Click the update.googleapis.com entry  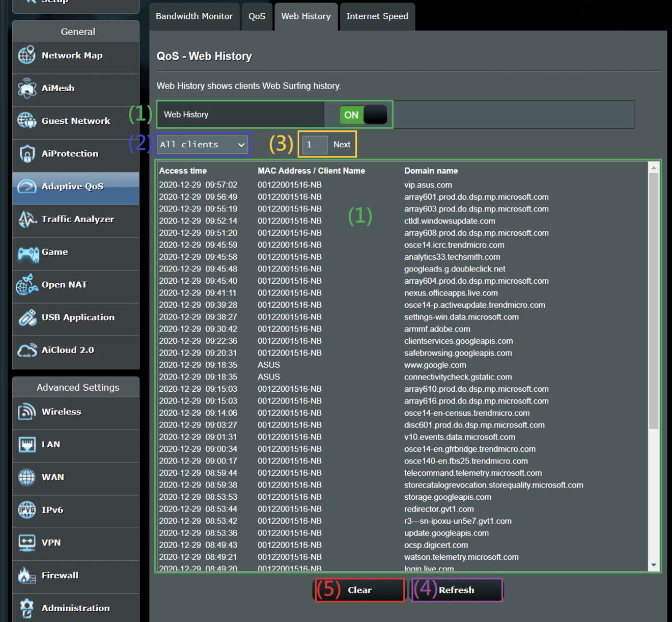[x=446, y=533]
